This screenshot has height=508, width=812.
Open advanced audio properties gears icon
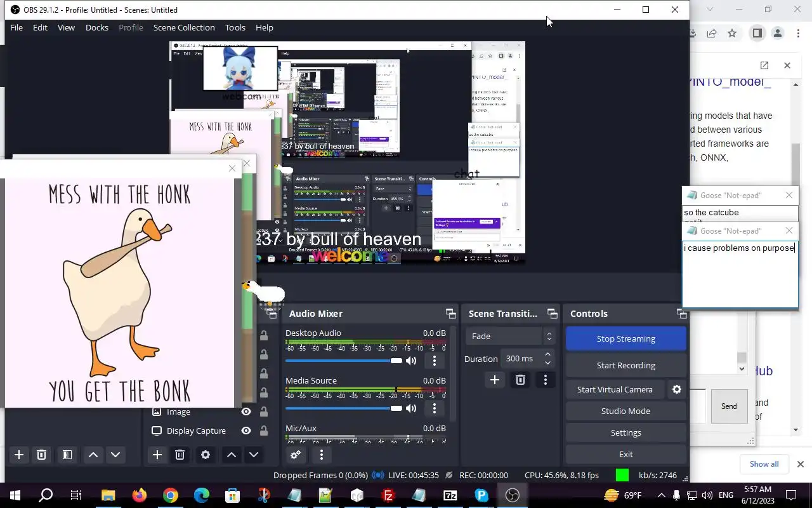pos(296,455)
